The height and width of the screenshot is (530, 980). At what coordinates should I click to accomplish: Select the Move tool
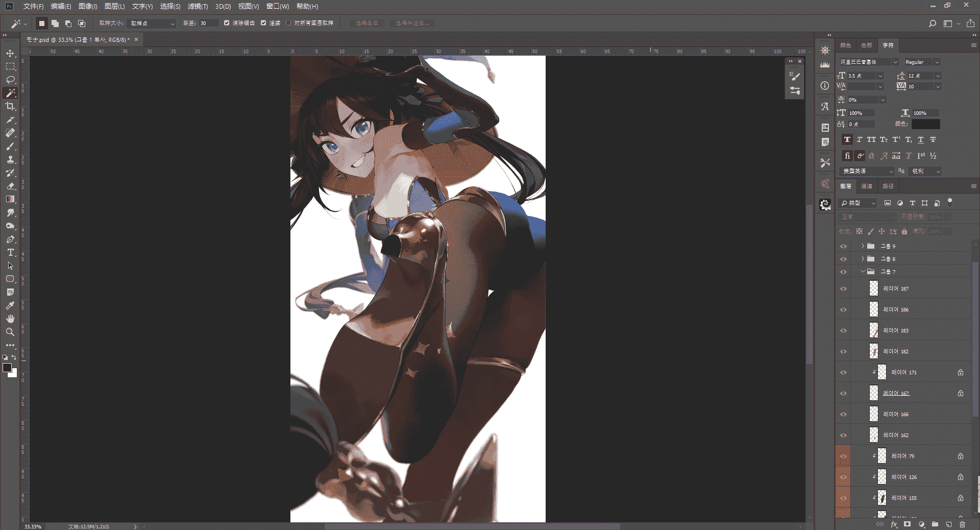click(x=10, y=54)
